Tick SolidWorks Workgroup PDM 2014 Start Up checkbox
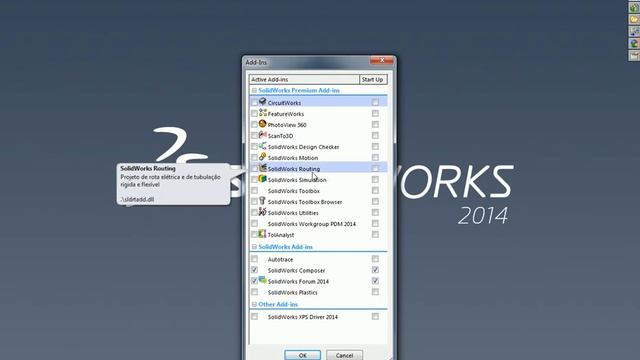640x360 pixels. [x=375, y=224]
